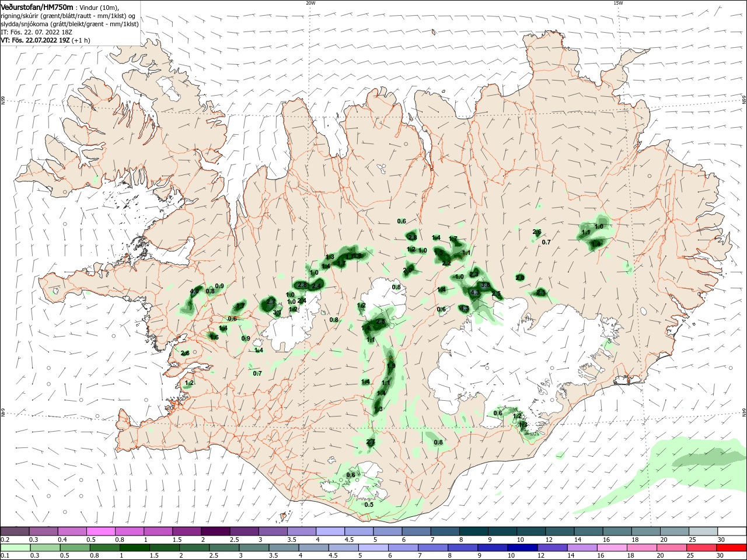This screenshot has width=747, height=560.
Task: Pick the bright pink 0.5 swatch in upper legend
Action: click(100, 531)
